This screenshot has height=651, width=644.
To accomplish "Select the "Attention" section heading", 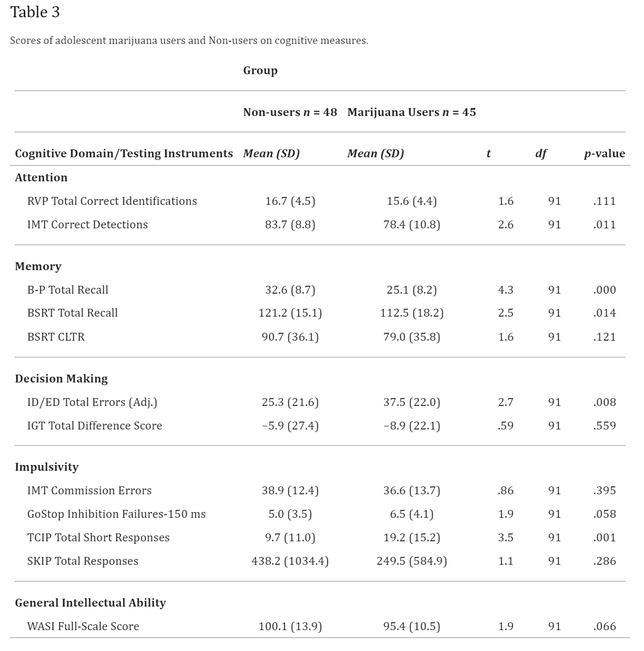I will click(41, 178).
